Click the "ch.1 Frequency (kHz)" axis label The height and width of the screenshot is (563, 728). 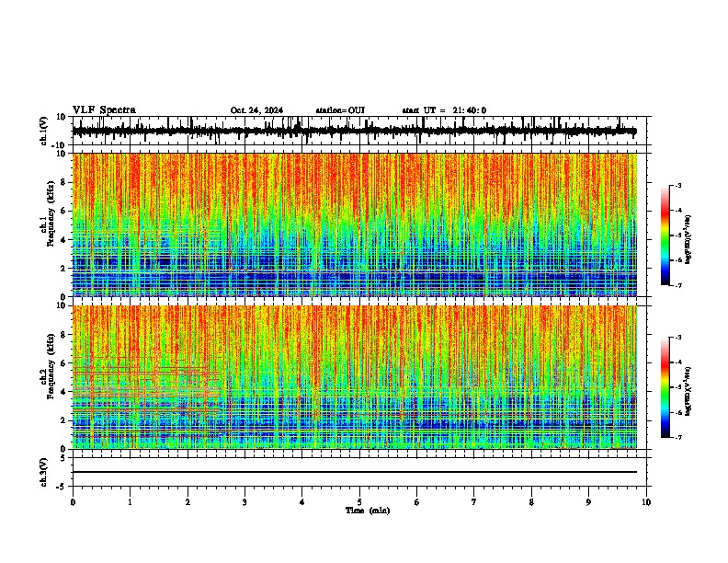[x=47, y=214]
